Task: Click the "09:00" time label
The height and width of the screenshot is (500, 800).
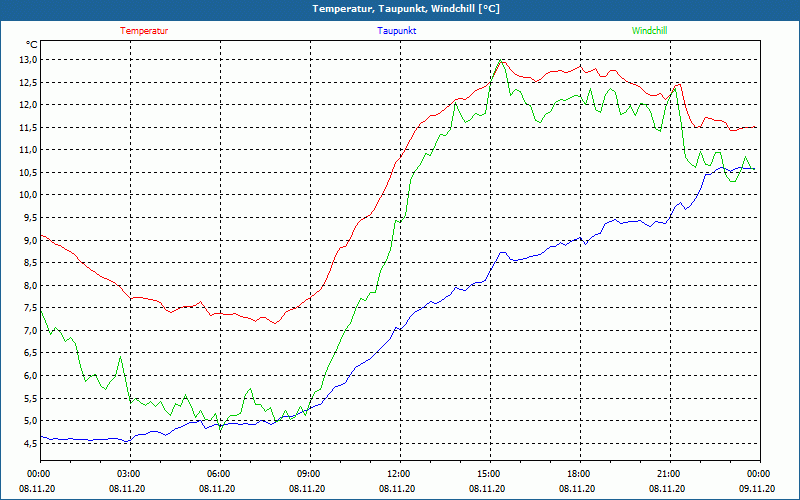Action: (310, 474)
